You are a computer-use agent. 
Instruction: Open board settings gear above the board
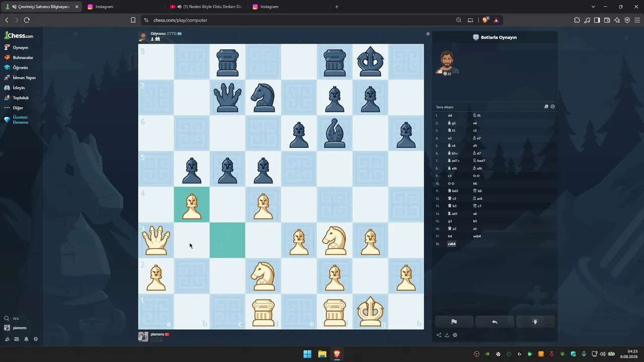click(x=428, y=34)
